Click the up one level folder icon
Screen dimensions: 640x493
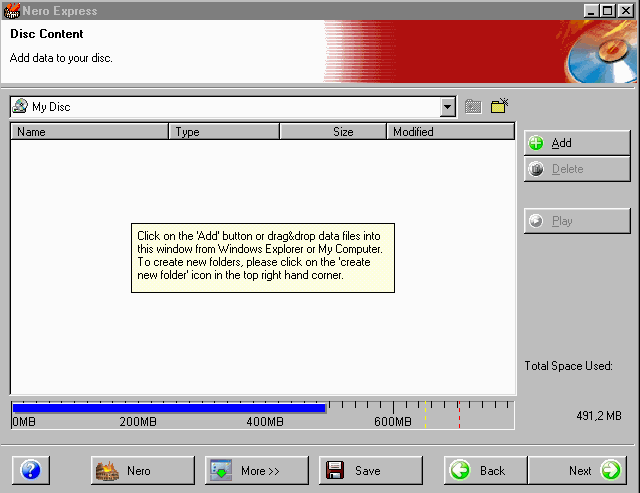[474, 106]
